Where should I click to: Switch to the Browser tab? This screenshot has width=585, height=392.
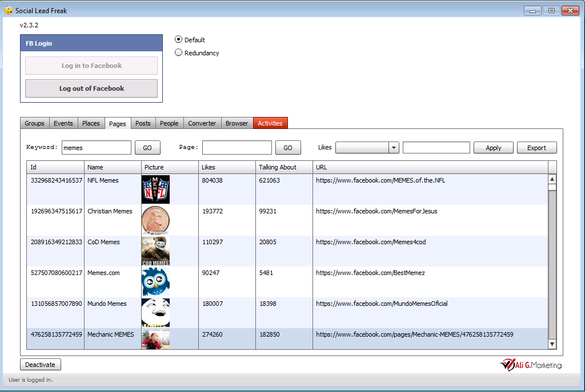pyautogui.click(x=237, y=123)
